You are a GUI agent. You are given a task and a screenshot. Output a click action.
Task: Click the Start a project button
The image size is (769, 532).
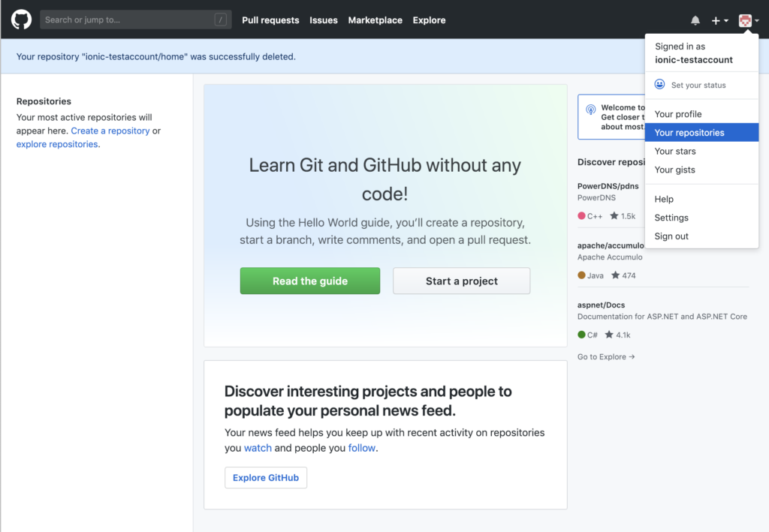click(461, 280)
